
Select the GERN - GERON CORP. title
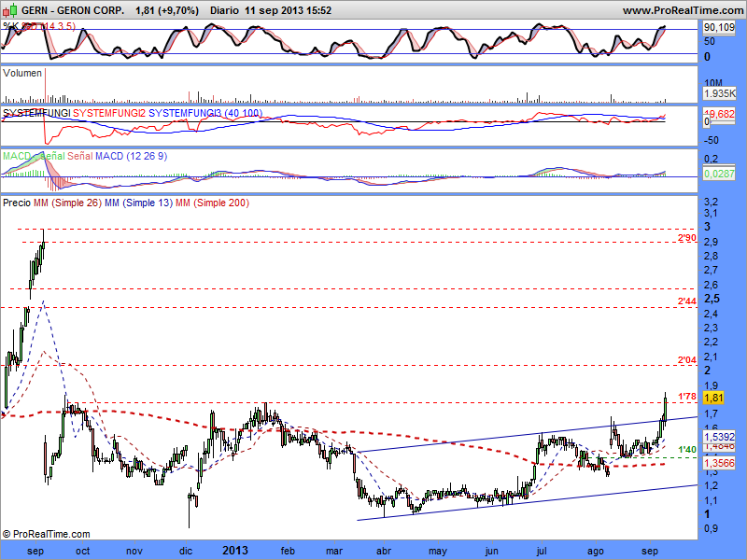(73, 10)
